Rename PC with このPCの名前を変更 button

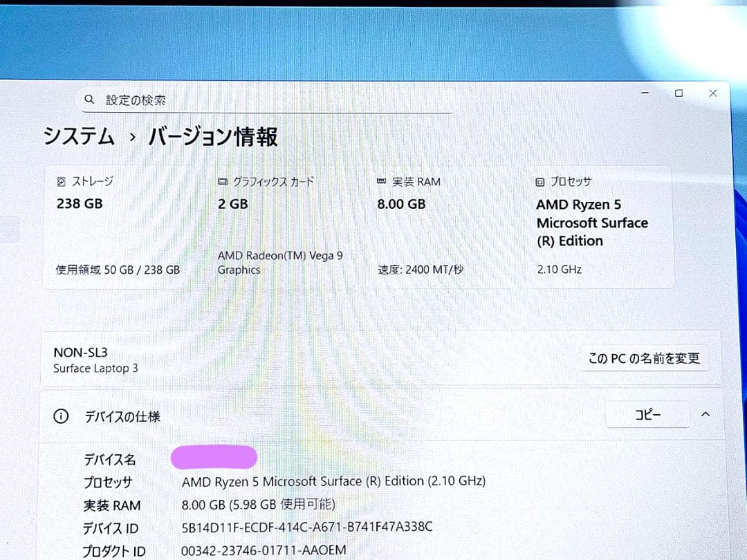(x=644, y=358)
